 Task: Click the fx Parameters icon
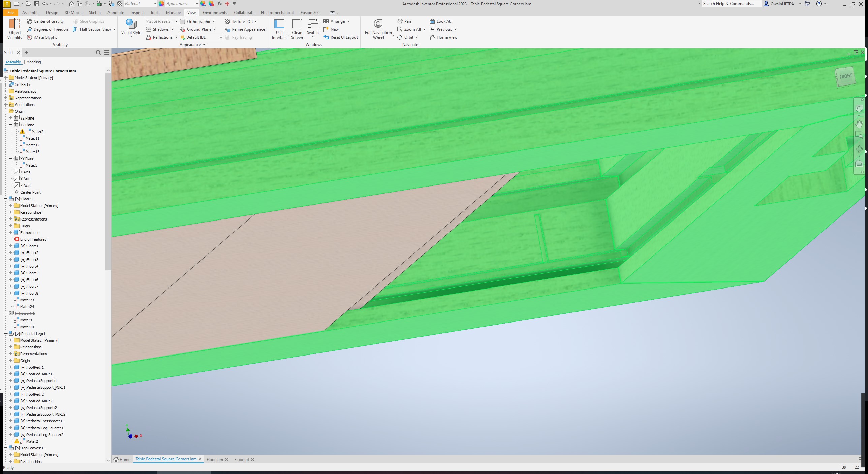tap(219, 4)
